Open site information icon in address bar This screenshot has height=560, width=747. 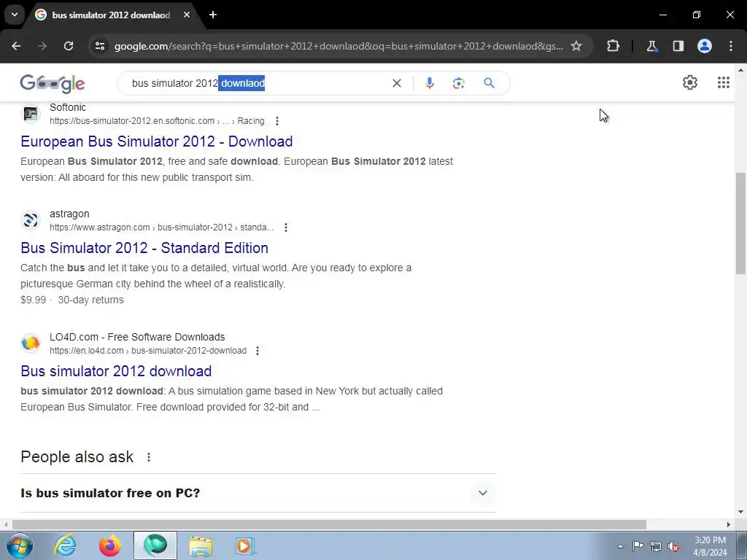point(100,46)
